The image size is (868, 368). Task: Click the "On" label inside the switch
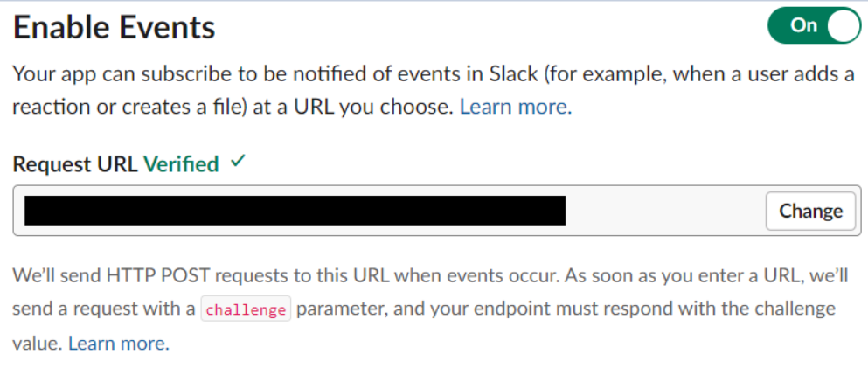(x=802, y=25)
